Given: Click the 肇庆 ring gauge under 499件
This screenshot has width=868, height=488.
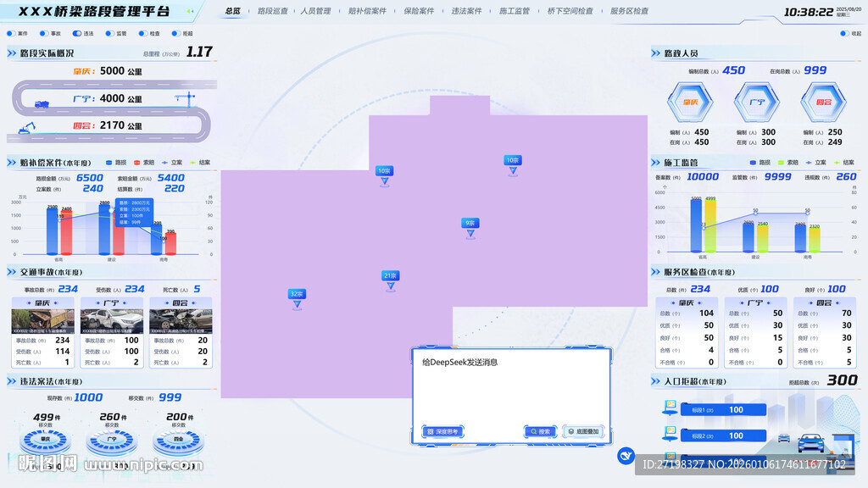Looking at the screenshot, I should 45,441.
